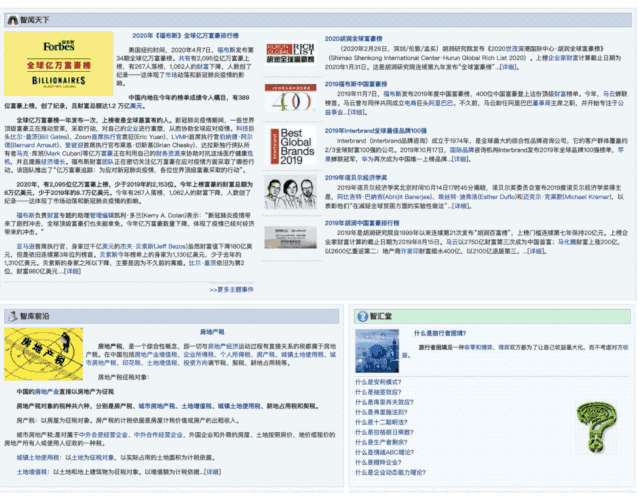The height and width of the screenshot is (497, 639).
Task: Open the 什么是库里肖夫效应? link
Action: [x=384, y=402]
